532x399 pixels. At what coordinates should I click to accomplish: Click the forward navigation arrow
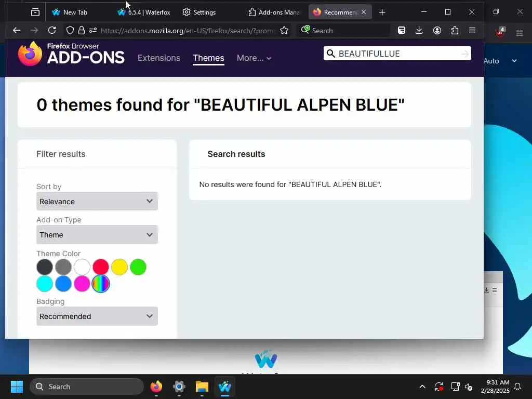(34, 31)
